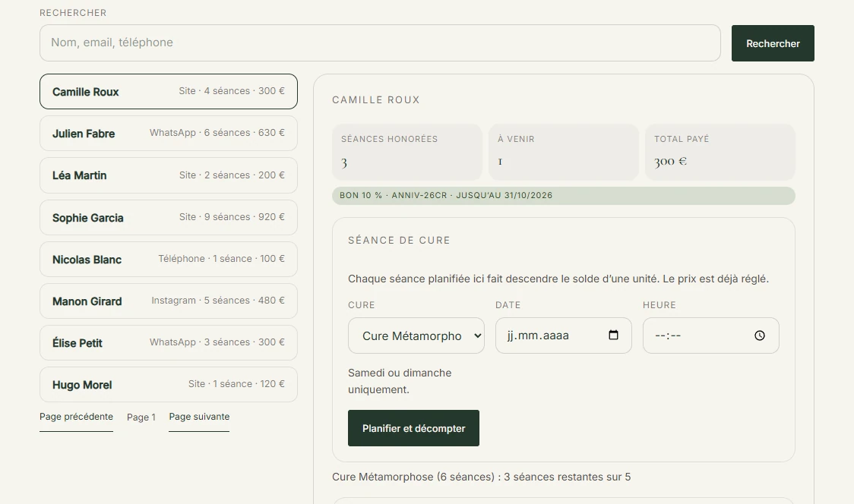The height and width of the screenshot is (504, 854).
Task: Click the Page 1 indicator
Action: pos(141,417)
